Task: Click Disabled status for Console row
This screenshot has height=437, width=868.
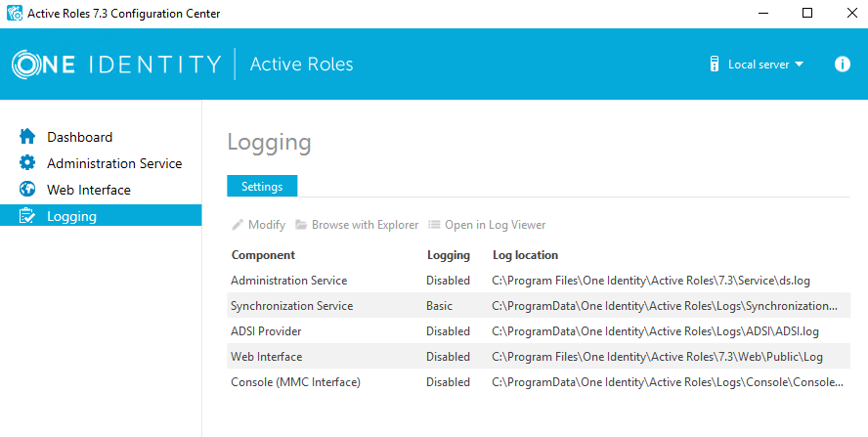Action: (448, 382)
